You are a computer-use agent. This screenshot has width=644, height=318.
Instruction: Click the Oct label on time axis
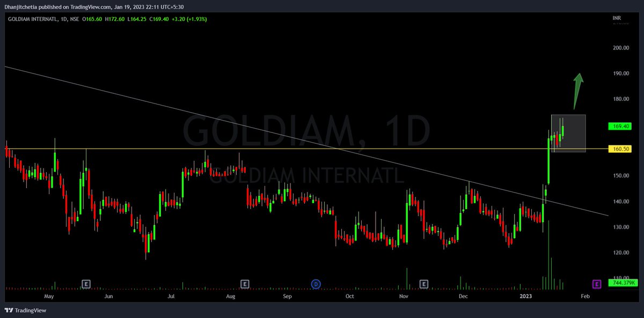[349, 296]
